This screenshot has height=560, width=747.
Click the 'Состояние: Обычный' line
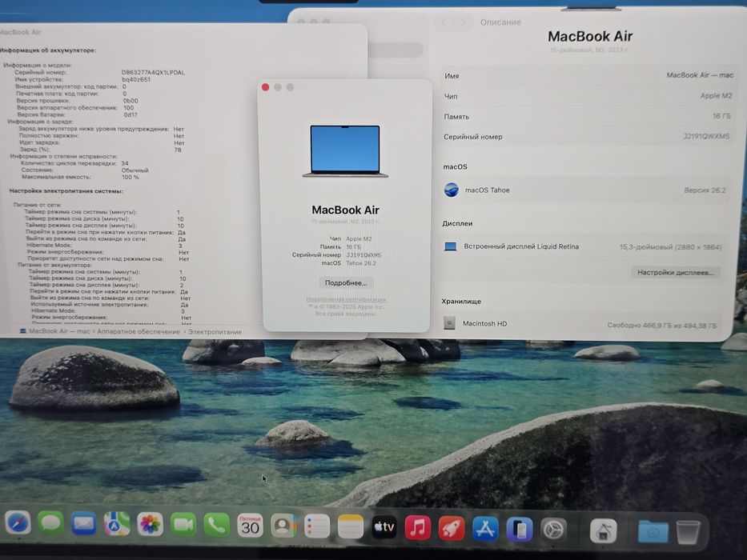coord(85,170)
